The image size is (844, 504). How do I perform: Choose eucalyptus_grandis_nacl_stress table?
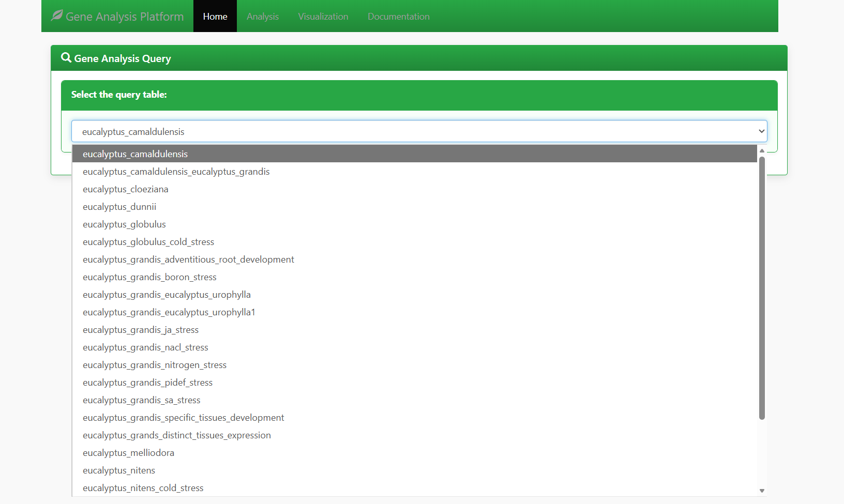[145, 347]
